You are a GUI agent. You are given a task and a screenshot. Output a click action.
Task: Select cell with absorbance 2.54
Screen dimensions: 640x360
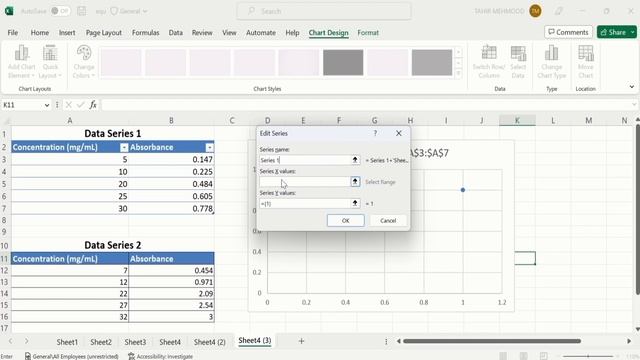(171, 305)
